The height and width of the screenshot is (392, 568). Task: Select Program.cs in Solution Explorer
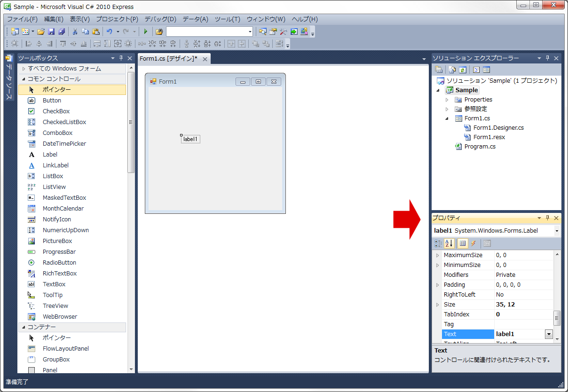click(480, 147)
